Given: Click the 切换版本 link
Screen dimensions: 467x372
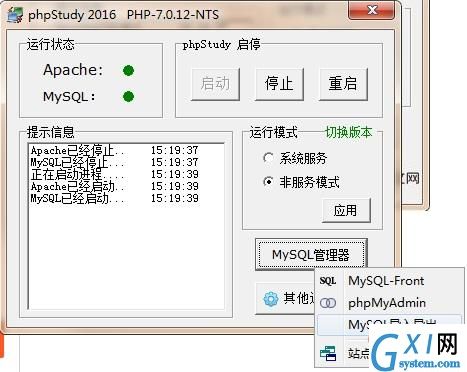Looking at the screenshot, I should tap(349, 132).
